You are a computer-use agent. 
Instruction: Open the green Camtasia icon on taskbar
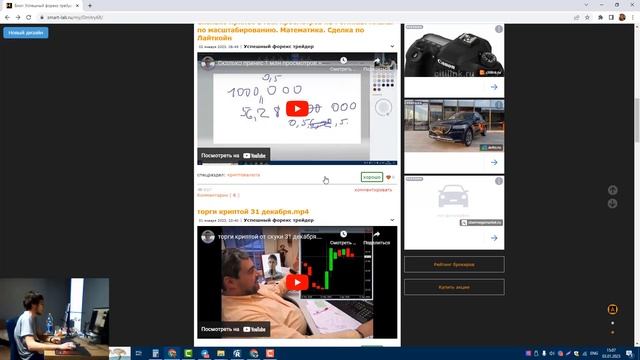pos(188,353)
